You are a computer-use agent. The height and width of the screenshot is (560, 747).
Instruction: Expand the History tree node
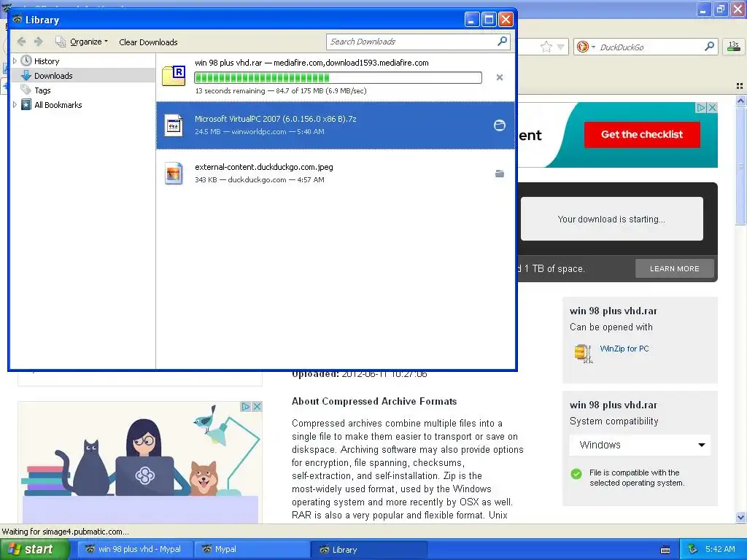tap(15, 61)
